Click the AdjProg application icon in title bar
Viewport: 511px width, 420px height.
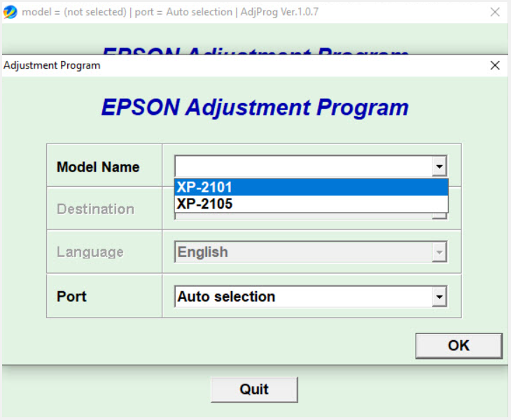10,12
